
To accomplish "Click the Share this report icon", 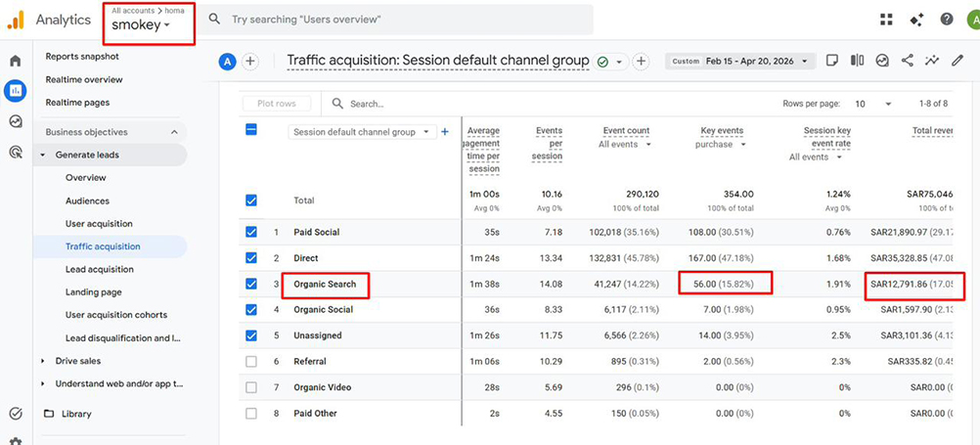I will (x=907, y=61).
